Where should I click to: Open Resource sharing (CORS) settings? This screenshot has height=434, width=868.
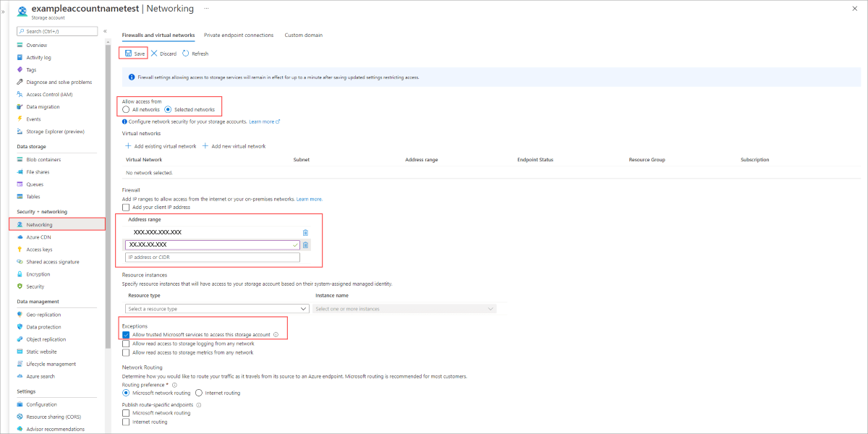[54, 416]
